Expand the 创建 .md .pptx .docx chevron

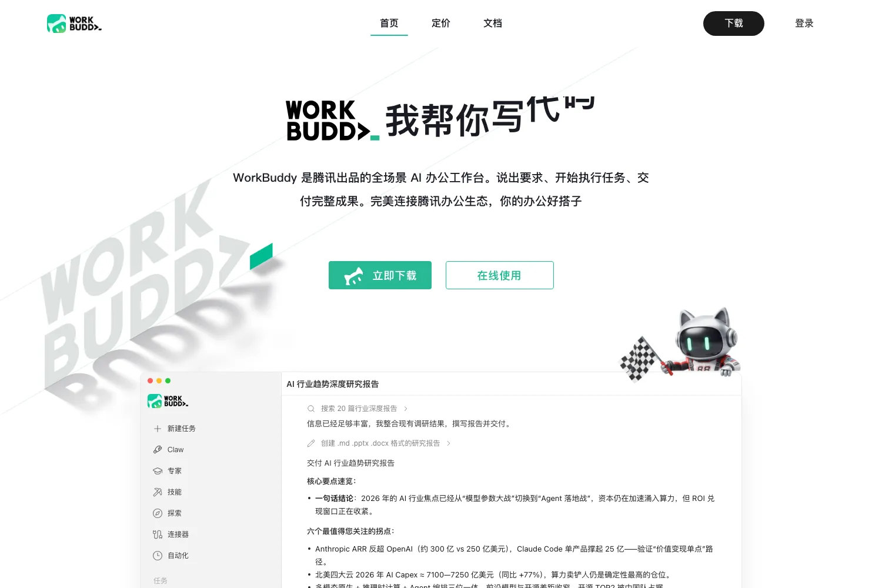(x=449, y=443)
